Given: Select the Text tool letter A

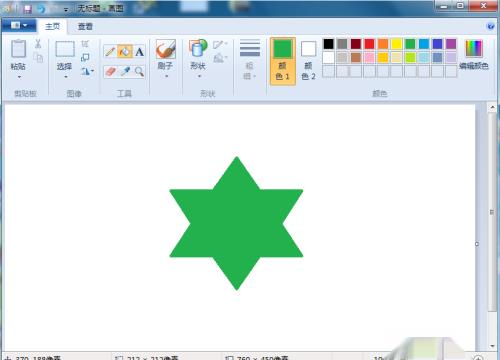Looking at the screenshot, I should pos(139,52).
